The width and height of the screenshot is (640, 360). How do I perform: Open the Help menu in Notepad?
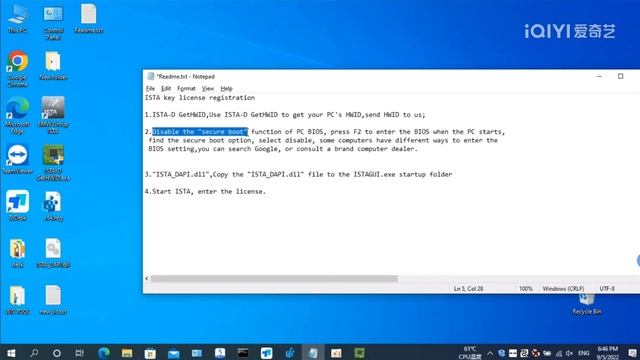coord(226,89)
